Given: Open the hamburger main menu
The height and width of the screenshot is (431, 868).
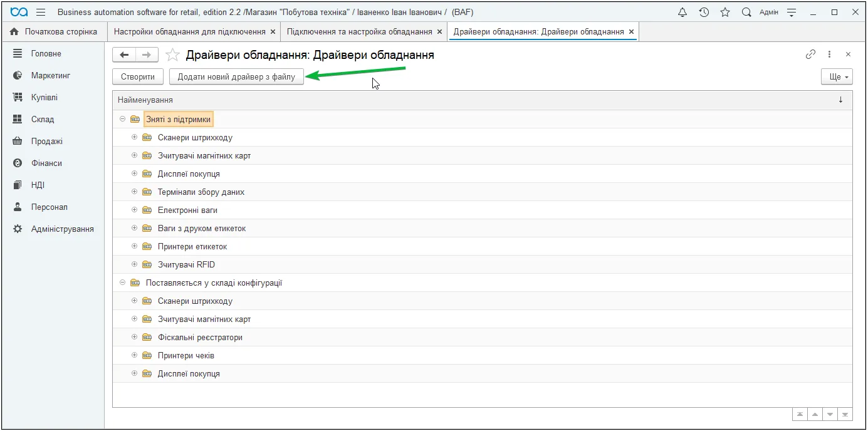Looking at the screenshot, I should (41, 12).
